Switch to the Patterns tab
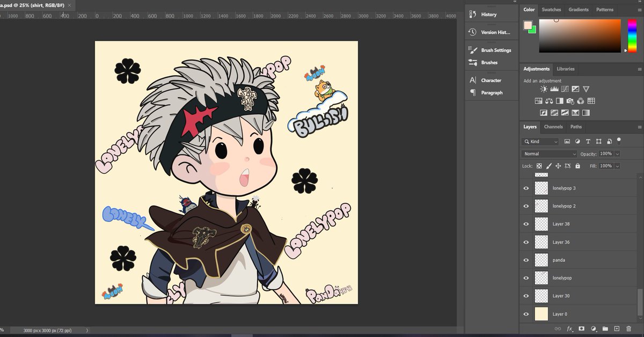Screen dimensions: 644x337 point(605,10)
